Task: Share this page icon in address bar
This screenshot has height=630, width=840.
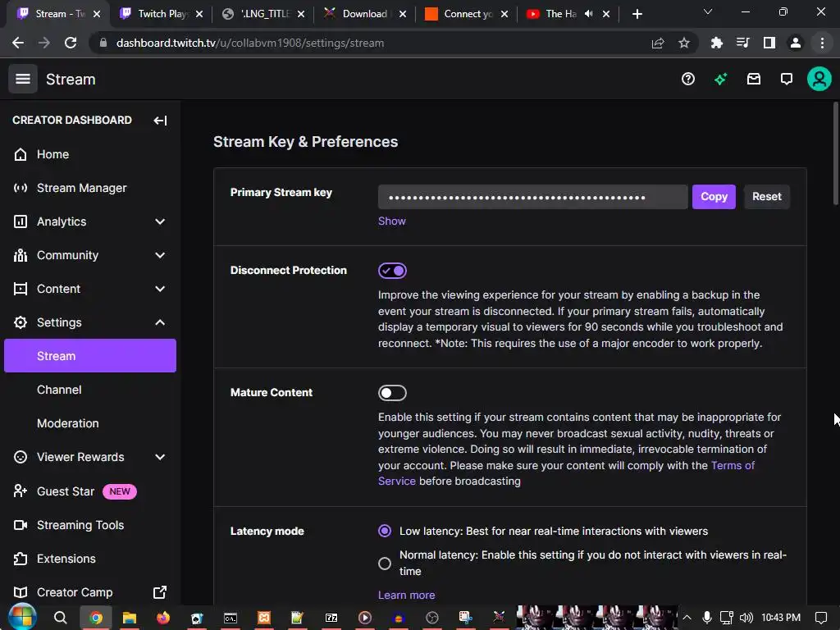Action: click(658, 43)
